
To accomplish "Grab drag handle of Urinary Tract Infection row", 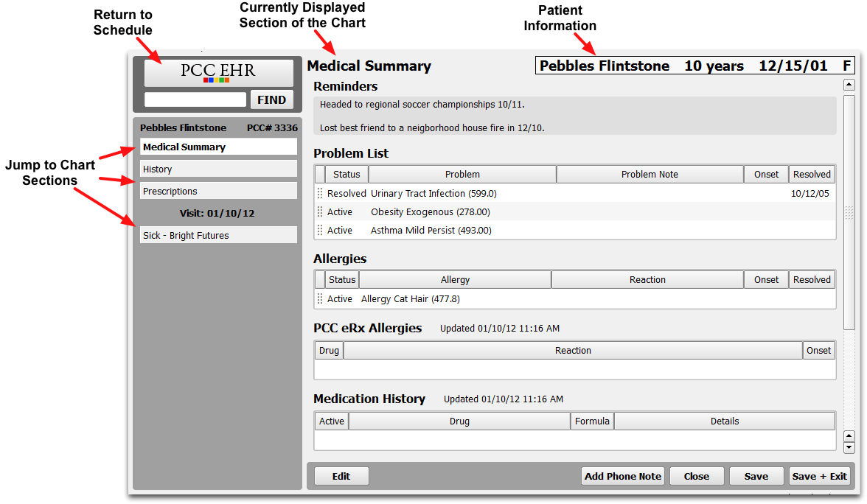I will coord(320,193).
